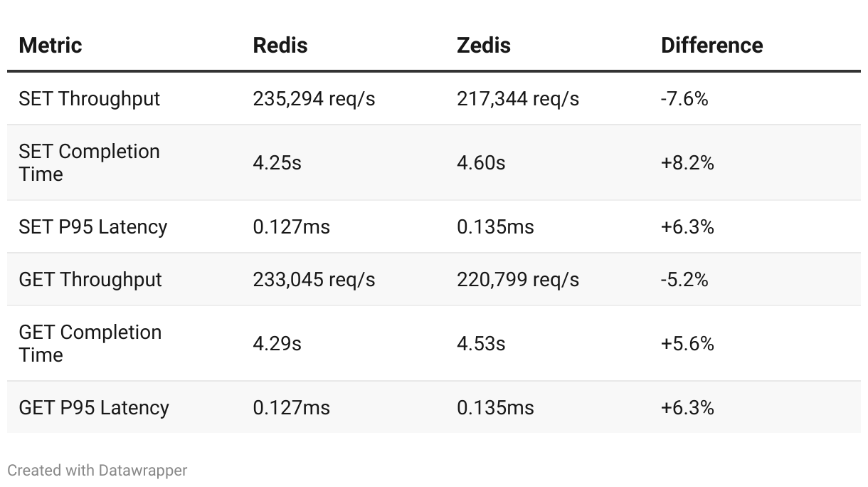This screenshot has height=487, width=868.
Task: Click the SET P95 Latency label
Action: pos(93,227)
